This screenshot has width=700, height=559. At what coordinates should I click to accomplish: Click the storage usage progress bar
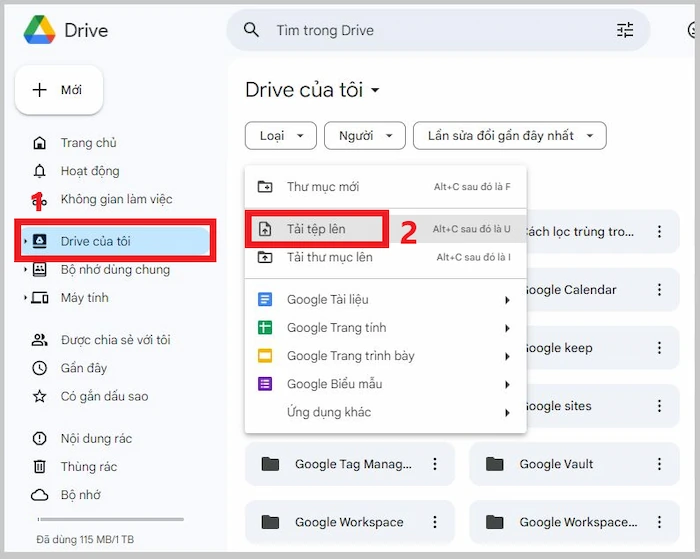pos(111,519)
